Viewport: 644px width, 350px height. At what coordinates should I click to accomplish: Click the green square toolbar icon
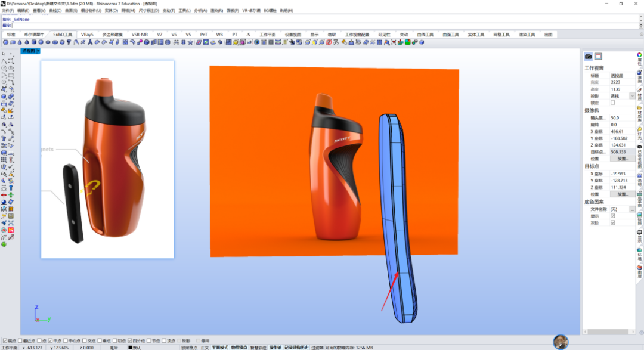click(x=407, y=42)
